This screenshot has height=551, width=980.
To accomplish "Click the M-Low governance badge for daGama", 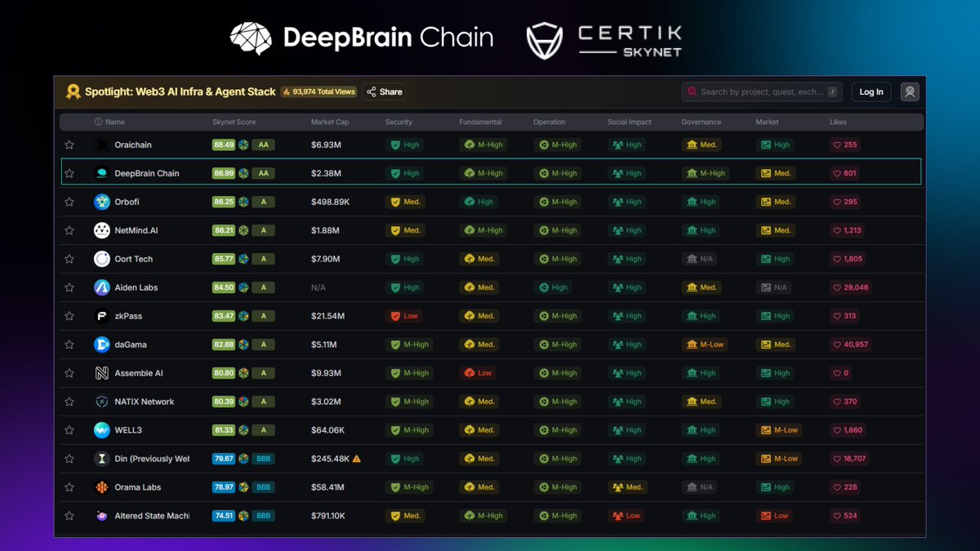I will point(706,344).
